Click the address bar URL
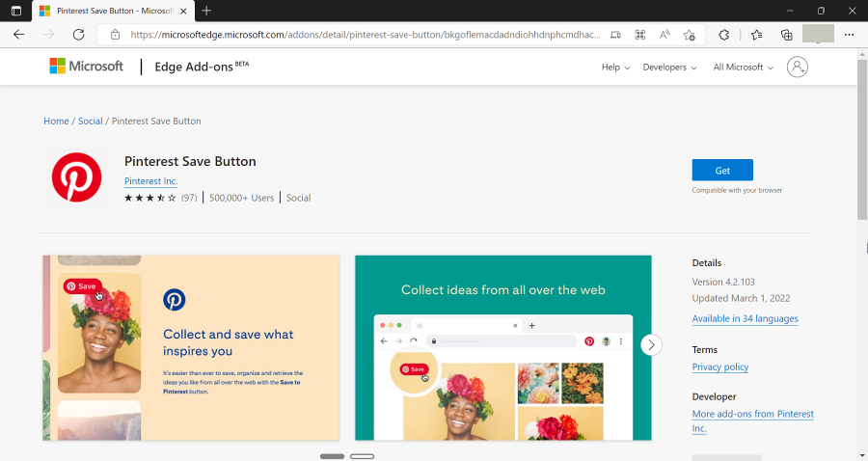 (x=366, y=35)
